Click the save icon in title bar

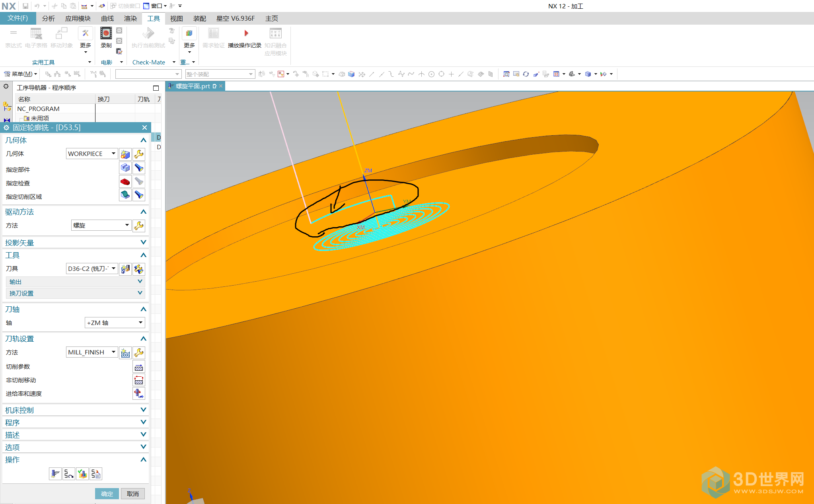(x=25, y=6)
